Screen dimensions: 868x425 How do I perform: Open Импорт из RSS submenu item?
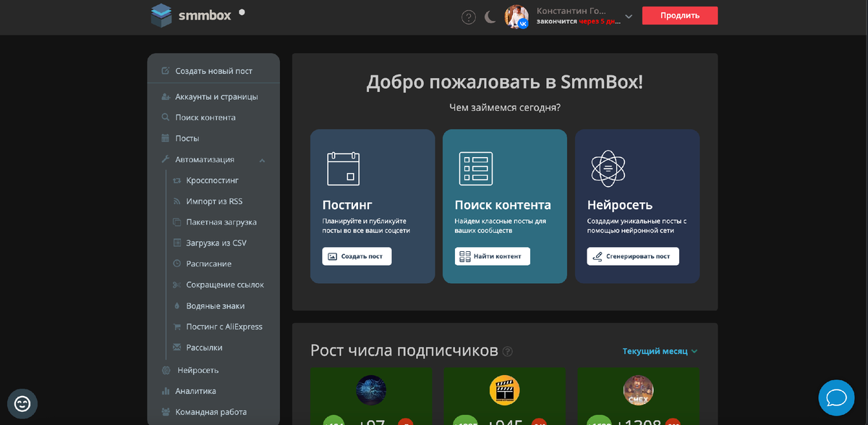coord(214,201)
